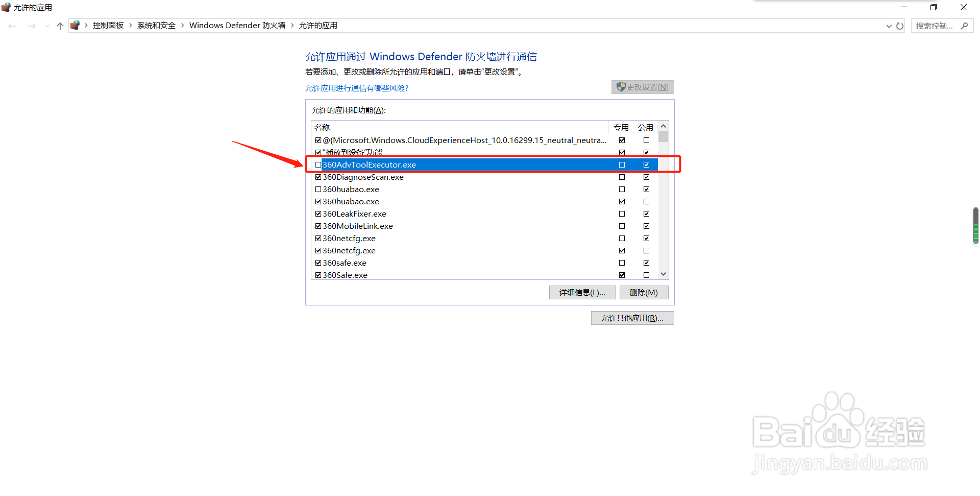Click 允许其他应用(R)... button
The height and width of the screenshot is (496, 980).
632,318
